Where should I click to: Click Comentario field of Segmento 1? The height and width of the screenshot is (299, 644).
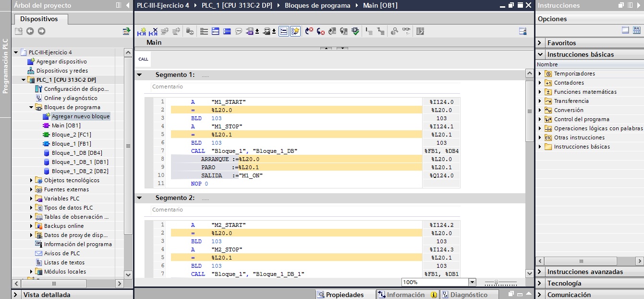(x=305, y=87)
